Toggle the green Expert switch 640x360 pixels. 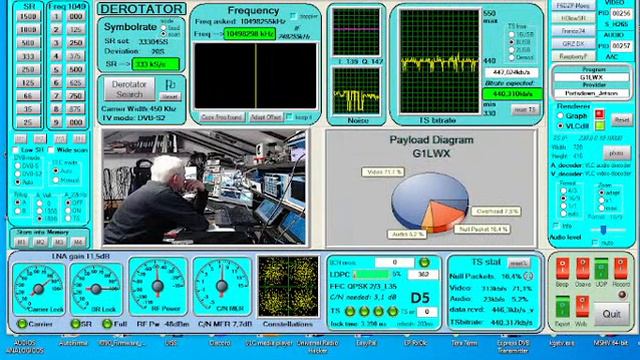[562, 307]
